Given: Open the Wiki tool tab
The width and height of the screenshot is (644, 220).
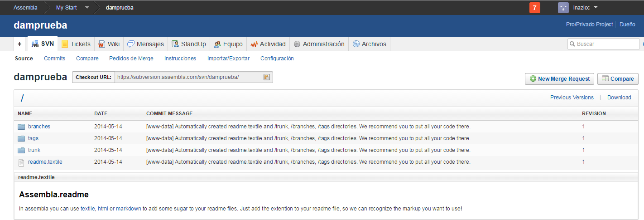Looking at the screenshot, I should [x=109, y=44].
